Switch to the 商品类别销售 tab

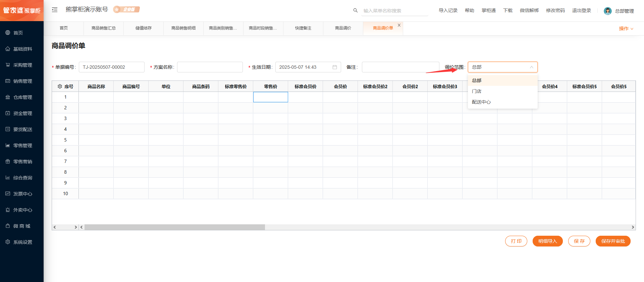tap(223, 28)
